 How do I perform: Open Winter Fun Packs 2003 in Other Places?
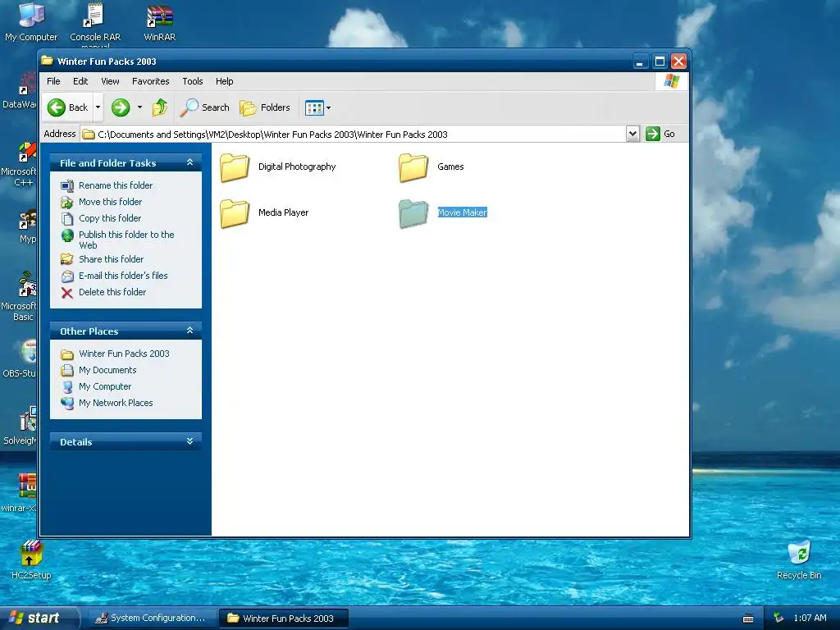(x=124, y=354)
